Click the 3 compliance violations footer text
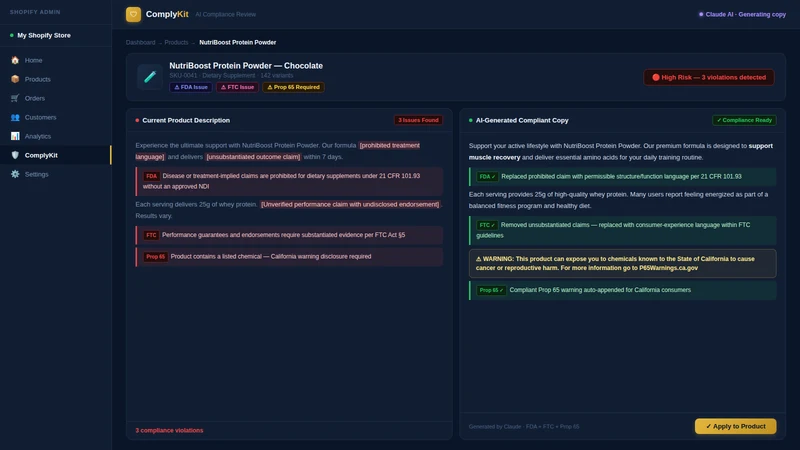The width and height of the screenshot is (800, 450). [169, 431]
